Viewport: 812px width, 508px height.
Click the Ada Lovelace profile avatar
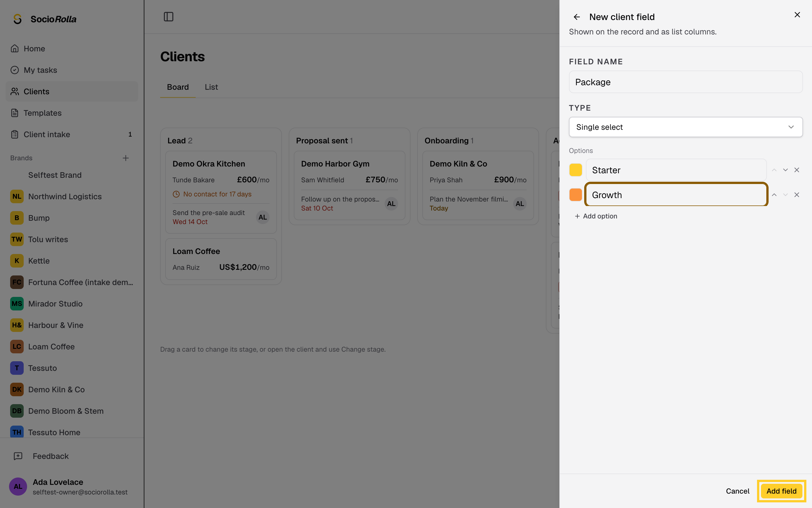18,487
